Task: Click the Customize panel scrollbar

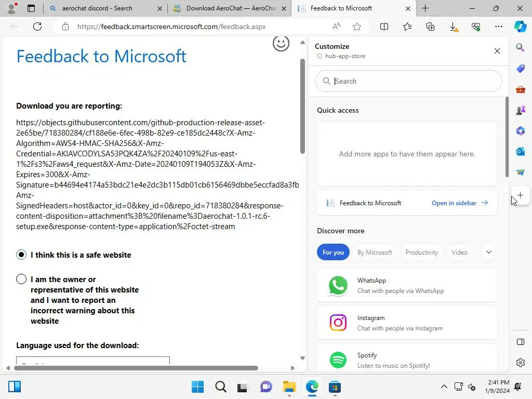Action: point(507,137)
